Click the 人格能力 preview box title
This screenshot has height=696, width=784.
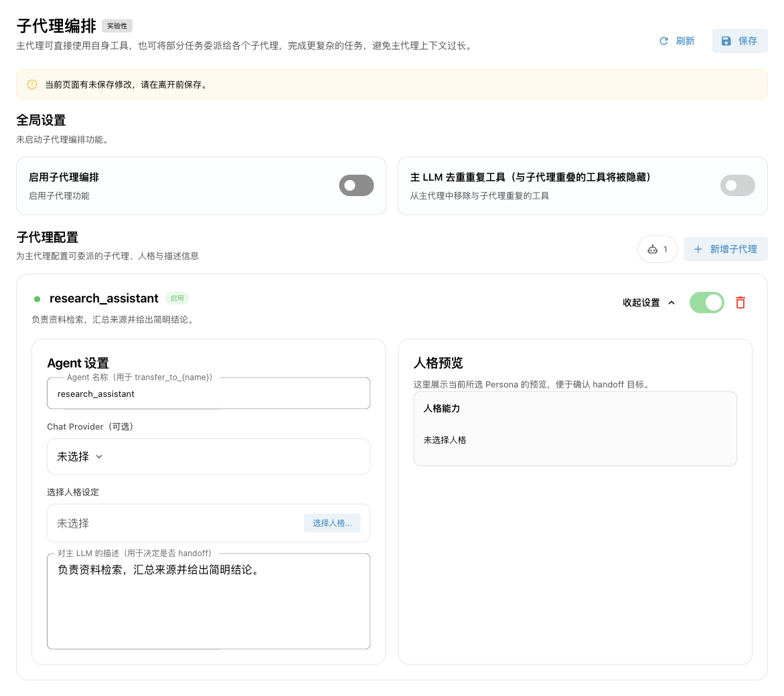[441, 408]
